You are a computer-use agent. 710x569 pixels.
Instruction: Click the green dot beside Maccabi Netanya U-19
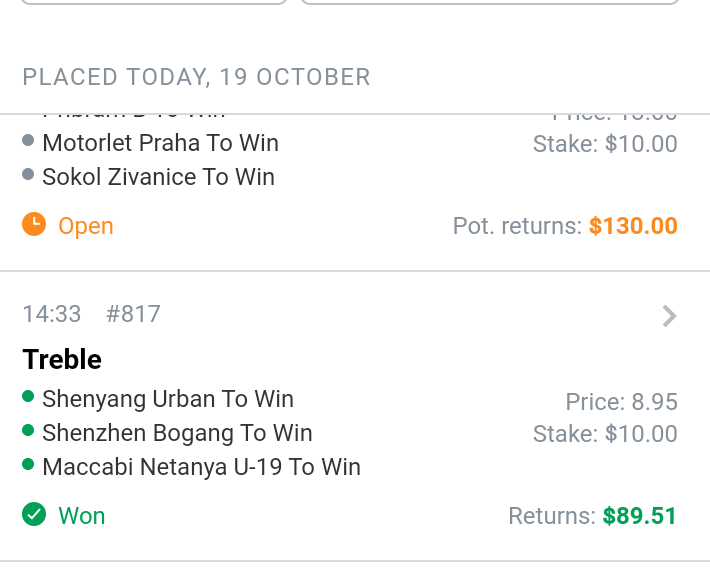tap(29, 465)
